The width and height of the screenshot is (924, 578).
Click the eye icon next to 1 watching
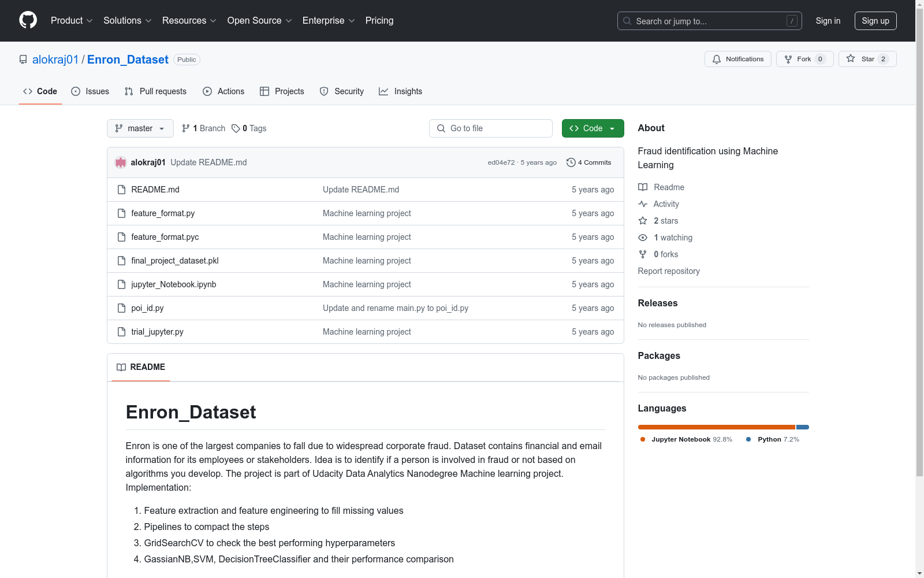pyautogui.click(x=643, y=238)
